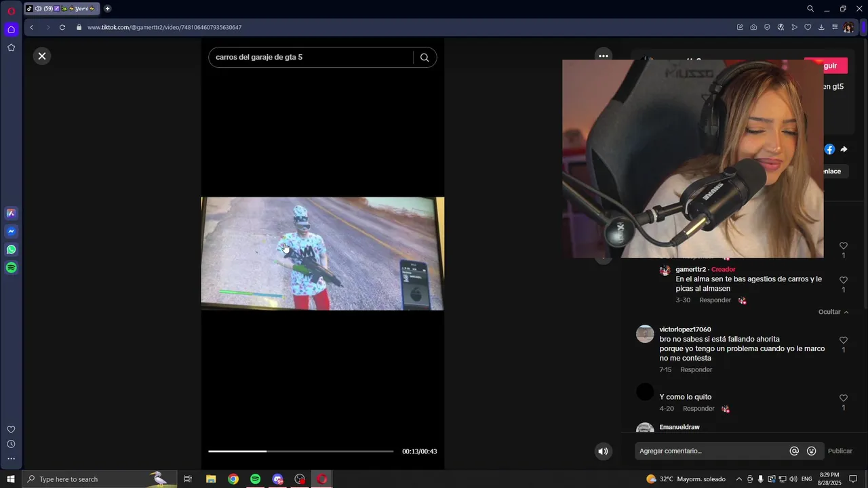Click the search magnifier in TikTok search box
The image size is (868, 488).
point(425,58)
